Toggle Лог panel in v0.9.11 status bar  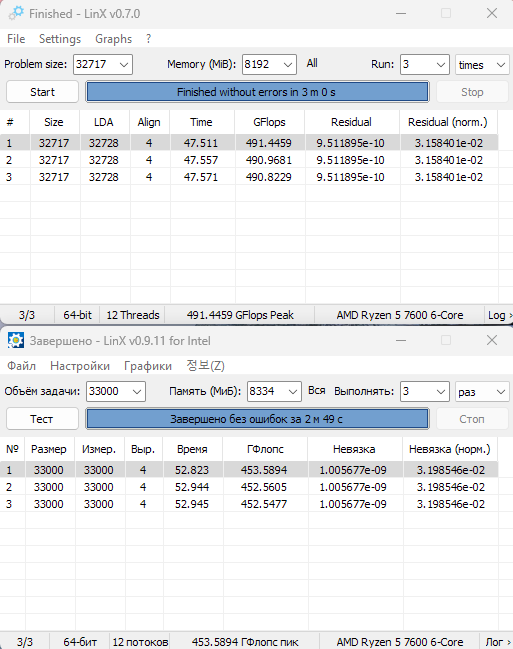pyautogui.click(x=496, y=642)
